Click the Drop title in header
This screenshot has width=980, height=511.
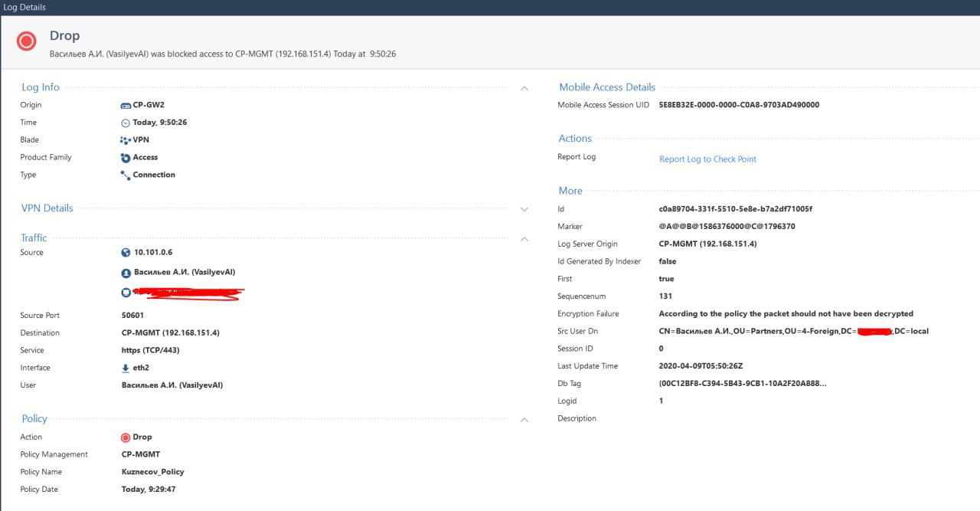point(64,36)
